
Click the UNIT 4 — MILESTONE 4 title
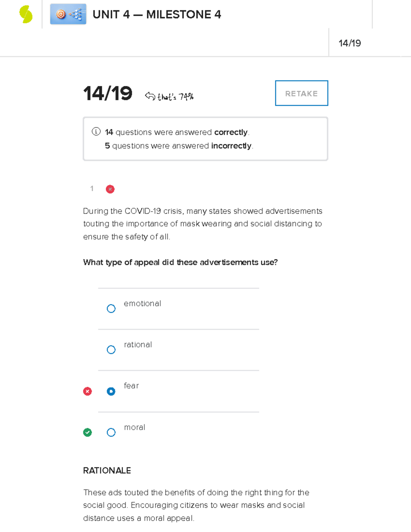[157, 14]
